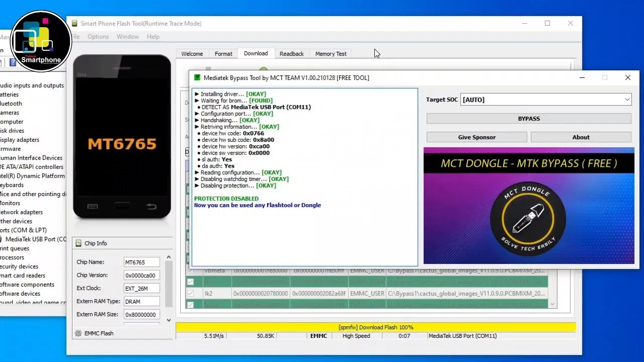Select Bluetooth in Device Manager
The width and height of the screenshot is (644, 362).
11,104
